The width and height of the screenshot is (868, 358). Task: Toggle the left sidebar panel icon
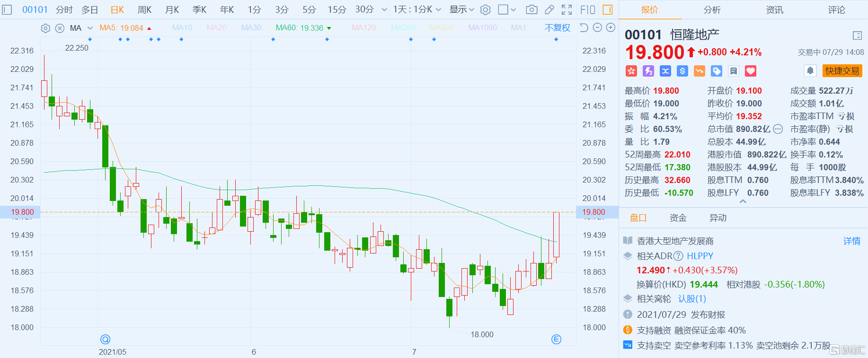click(7, 9)
